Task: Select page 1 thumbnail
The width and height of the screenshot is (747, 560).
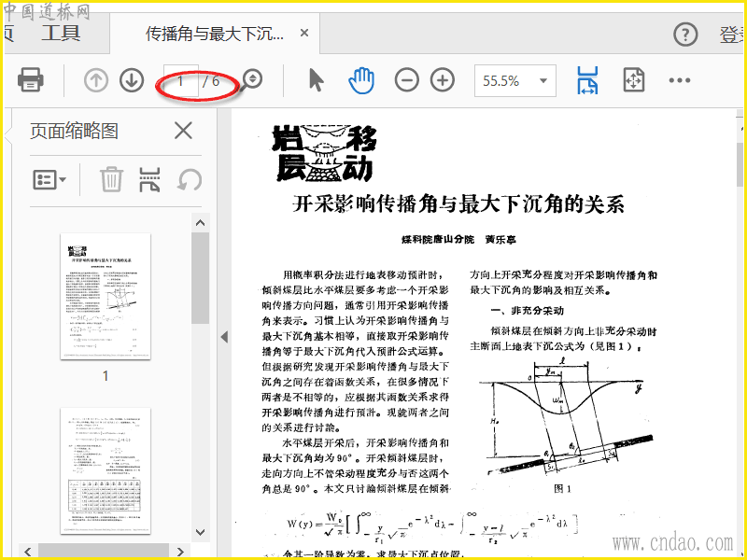Action: pos(106,296)
